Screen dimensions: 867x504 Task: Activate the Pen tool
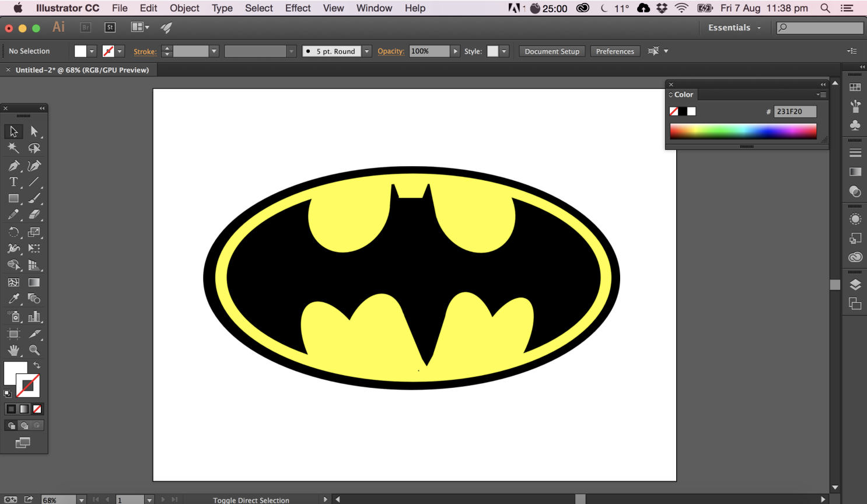pyautogui.click(x=13, y=165)
